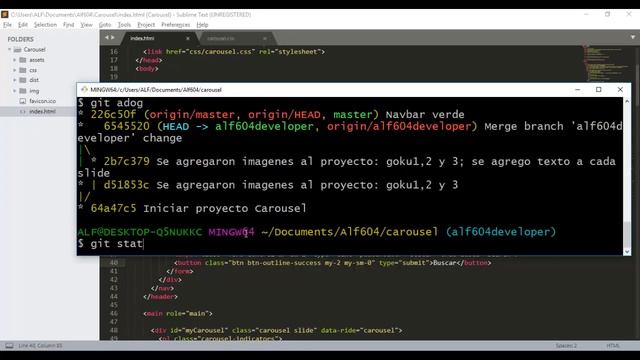
Task: Expand the dist folder arrow
Action: (x=15, y=80)
